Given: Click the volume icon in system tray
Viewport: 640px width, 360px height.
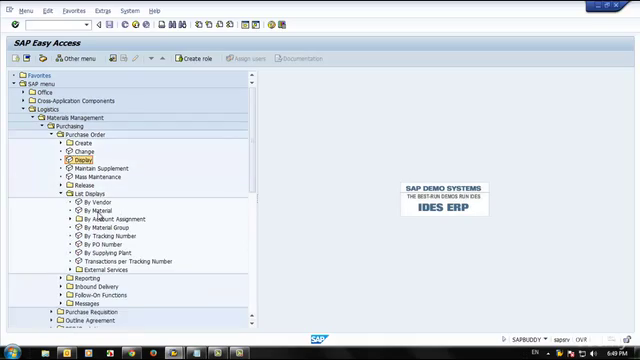Looking at the screenshot, I should (x=593, y=353).
